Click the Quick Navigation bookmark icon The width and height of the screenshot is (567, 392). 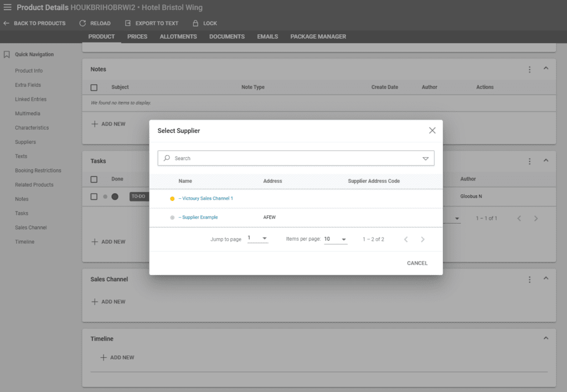(7, 54)
